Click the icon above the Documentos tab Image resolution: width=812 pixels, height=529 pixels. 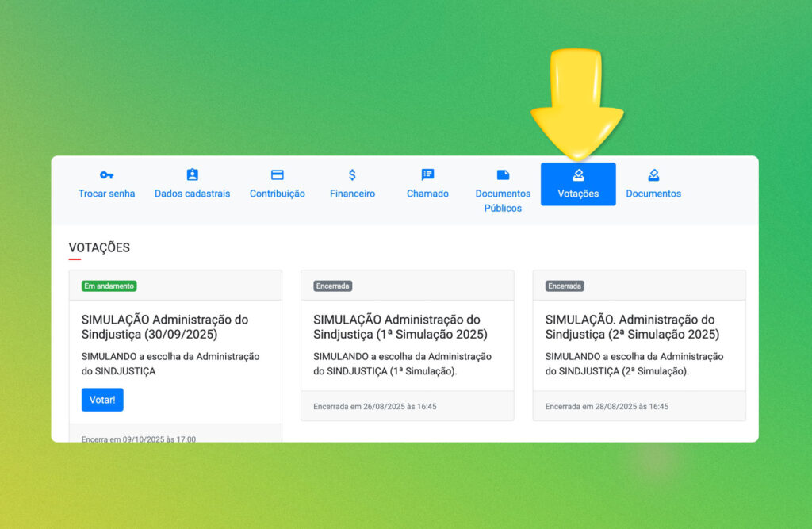pos(653,174)
